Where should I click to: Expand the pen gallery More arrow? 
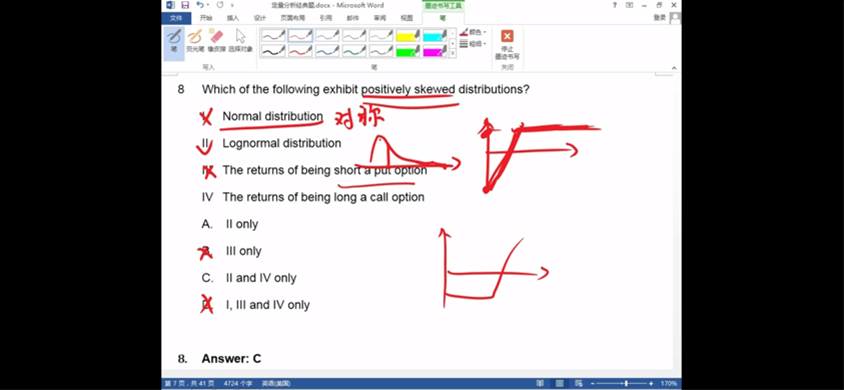[453, 53]
